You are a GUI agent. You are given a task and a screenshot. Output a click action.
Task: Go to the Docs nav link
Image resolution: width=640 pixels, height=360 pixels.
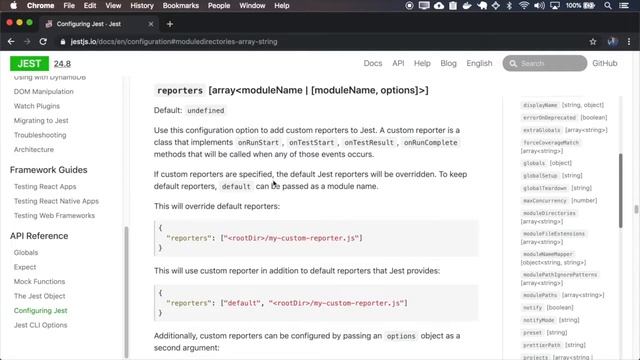click(x=373, y=63)
